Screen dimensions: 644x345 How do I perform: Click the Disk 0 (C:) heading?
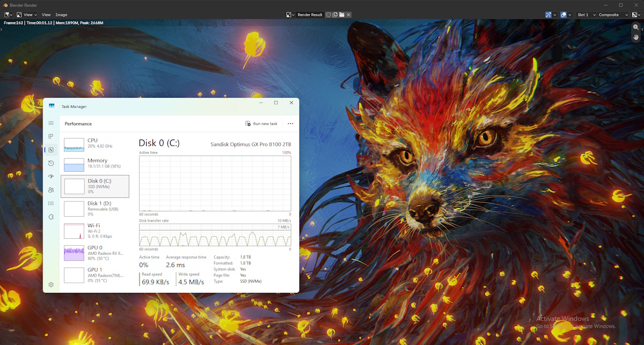[159, 143]
